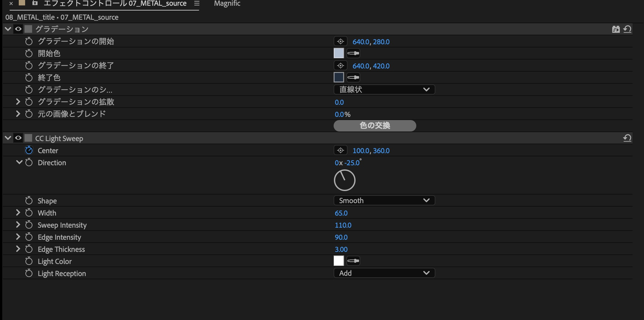This screenshot has width=644, height=320.
Task: Toggle stopwatch for グラデーションの終了
Action: (29, 66)
